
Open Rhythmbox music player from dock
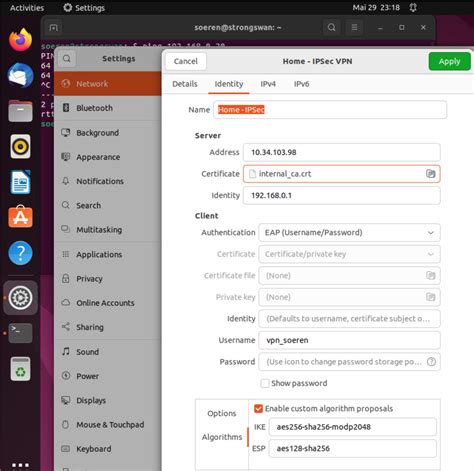coord(20,146)
